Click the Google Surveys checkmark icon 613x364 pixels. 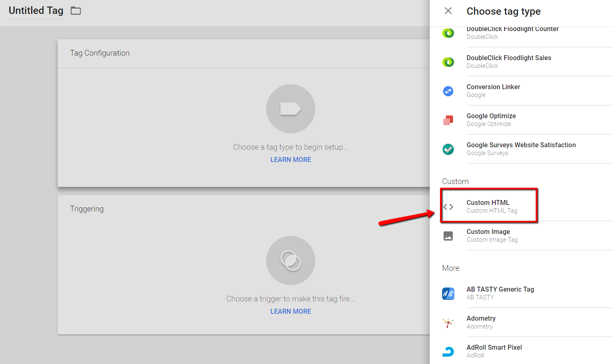[448, 149]
